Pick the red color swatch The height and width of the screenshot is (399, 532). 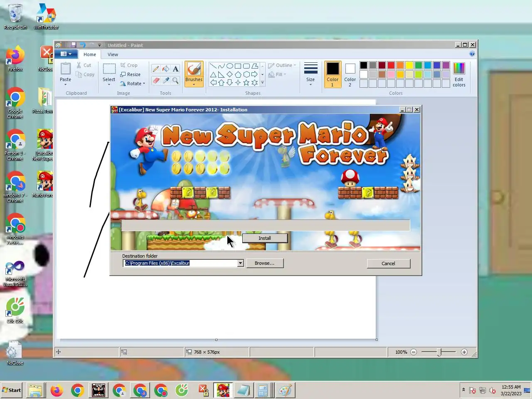click(391, 65)
